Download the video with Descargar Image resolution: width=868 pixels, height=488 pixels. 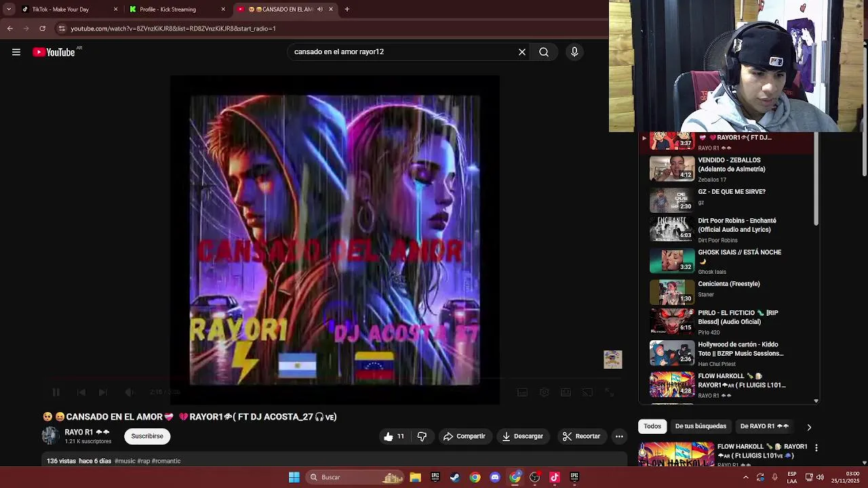tap(522, 436)
